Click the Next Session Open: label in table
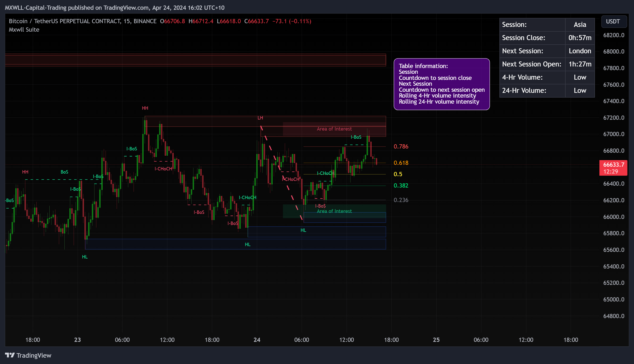The width and height of the screenshot is (634, 364). pyautogui.click(x=532, y=64)
